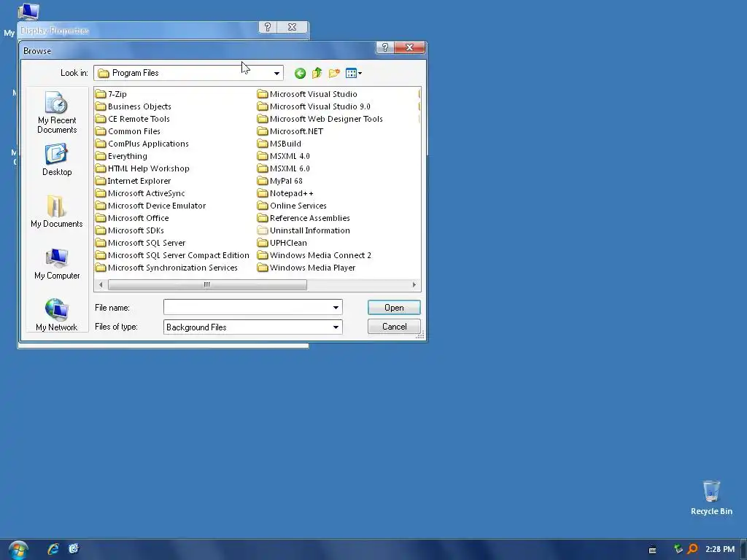This screenshot has width=747, height=560.
Task: Select the HTML Help Workshop folder
Action: tap(142, 168)
